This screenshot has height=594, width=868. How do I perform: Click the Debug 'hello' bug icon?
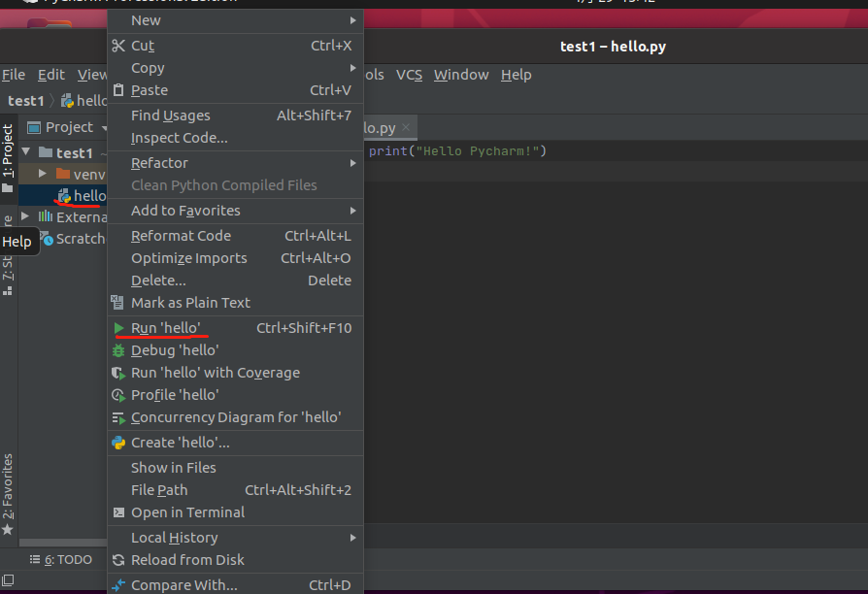click(118, 350)
